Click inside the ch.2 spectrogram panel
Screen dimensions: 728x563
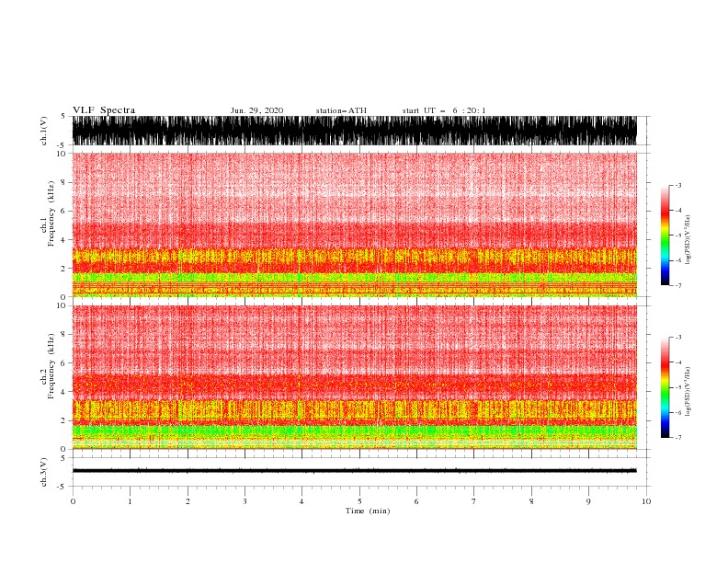(x=354, y=377)
